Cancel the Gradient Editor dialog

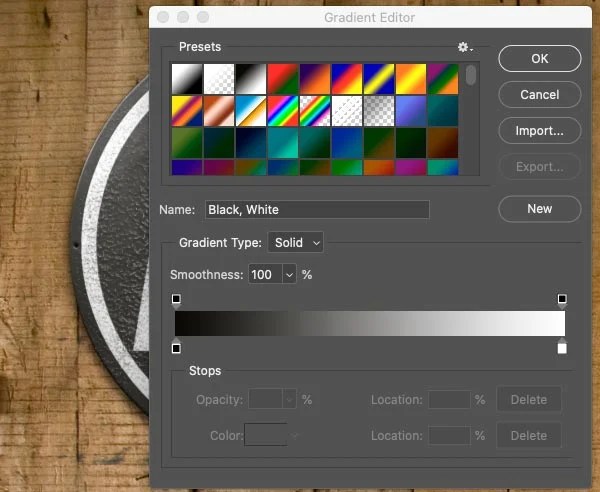540,94
